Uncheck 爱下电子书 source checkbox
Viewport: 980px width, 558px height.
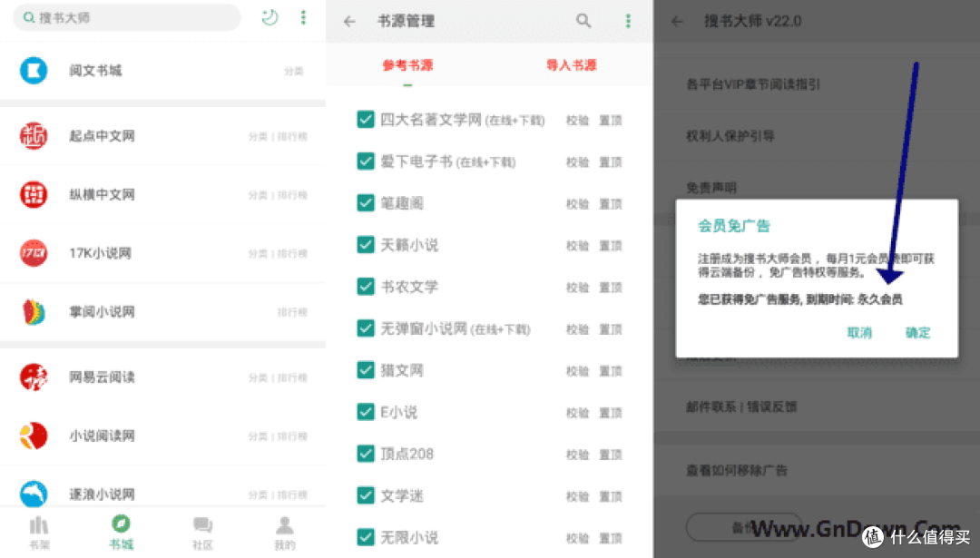[x=366, y=162]
